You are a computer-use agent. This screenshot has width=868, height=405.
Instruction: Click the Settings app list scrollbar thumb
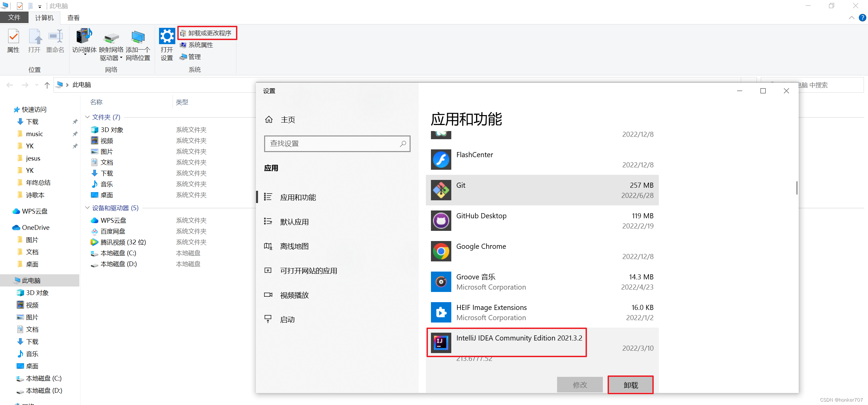[x=796, y=188]
